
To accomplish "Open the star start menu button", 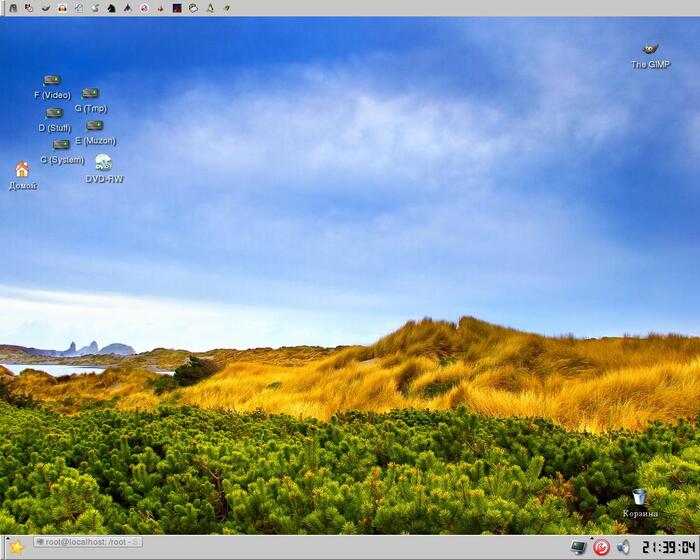I will coord(16,547).
